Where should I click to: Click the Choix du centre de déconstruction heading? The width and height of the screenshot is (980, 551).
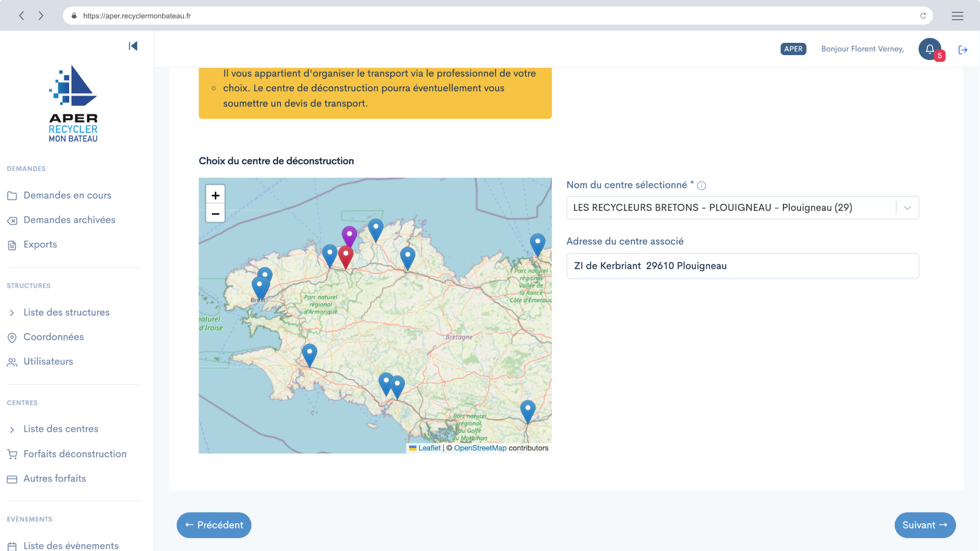pyautogui.click(x=276, y=161)
